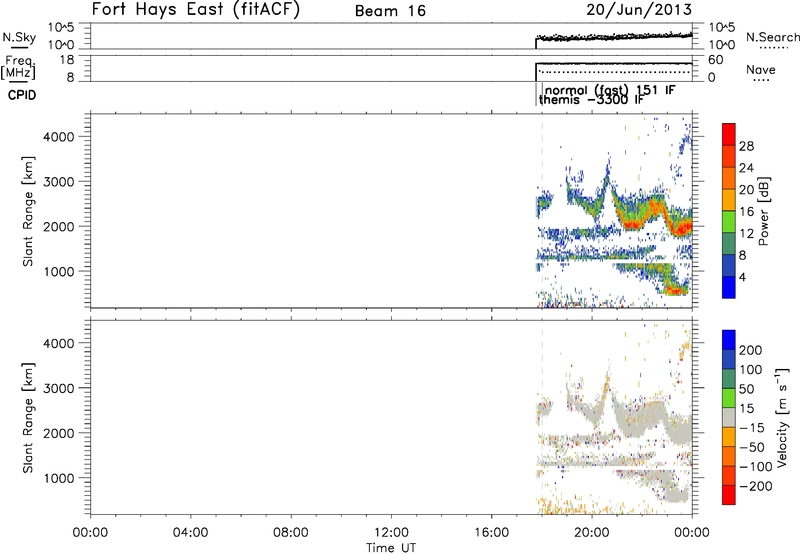
Task: Click the 'normal (fast) 151 IF' text
Action: coord(610,90)
